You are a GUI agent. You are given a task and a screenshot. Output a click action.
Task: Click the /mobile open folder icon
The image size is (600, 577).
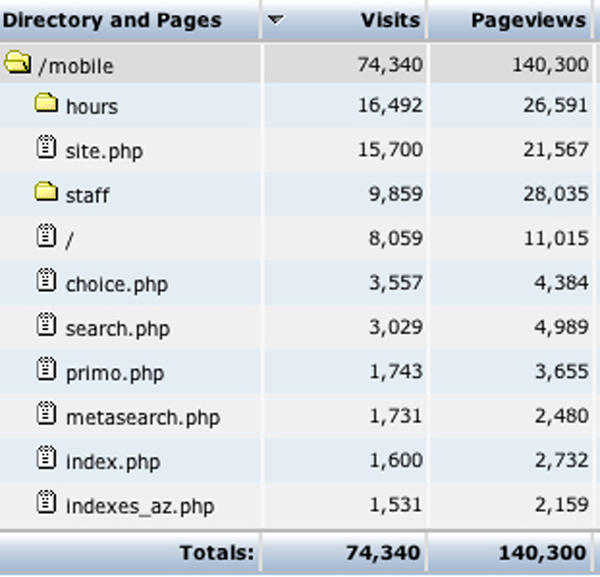[17, 65]
